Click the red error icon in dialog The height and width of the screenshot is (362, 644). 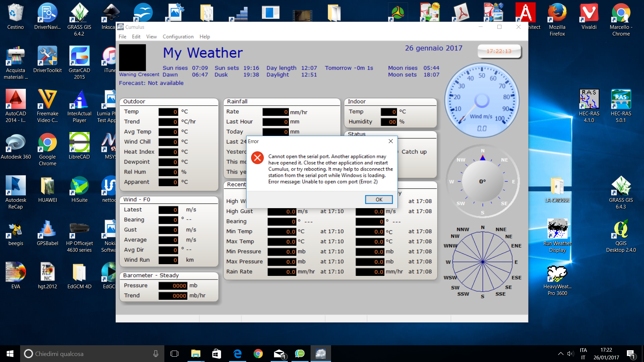point(258,158)
